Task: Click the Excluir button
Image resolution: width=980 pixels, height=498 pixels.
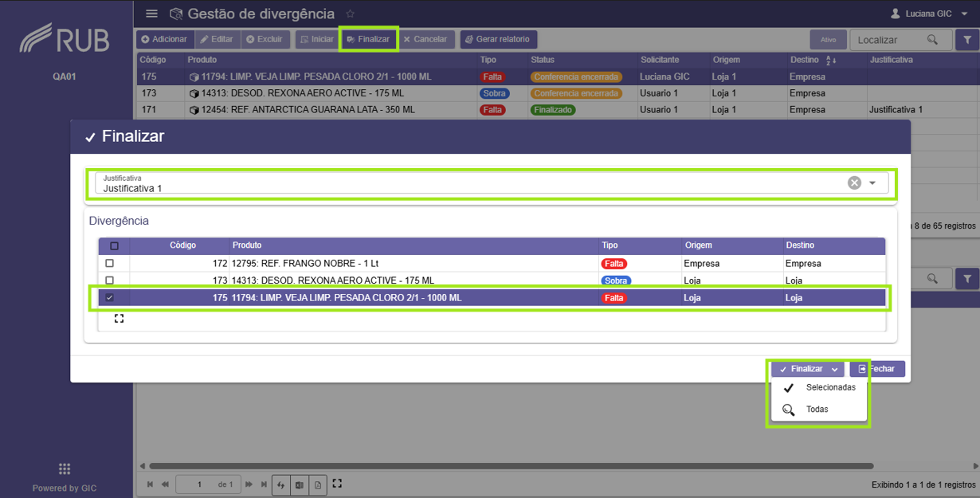Action: (x=265, y=39)
